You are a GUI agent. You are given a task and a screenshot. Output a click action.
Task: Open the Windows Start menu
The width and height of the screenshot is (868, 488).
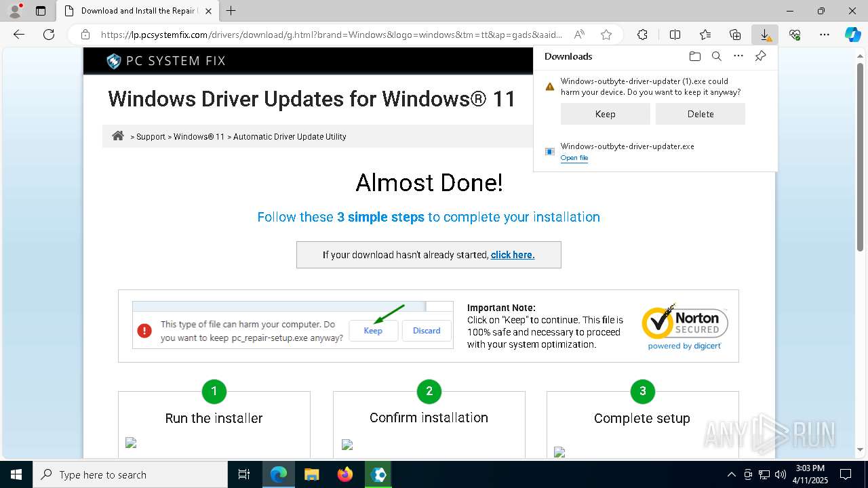(x=16, y=474)
